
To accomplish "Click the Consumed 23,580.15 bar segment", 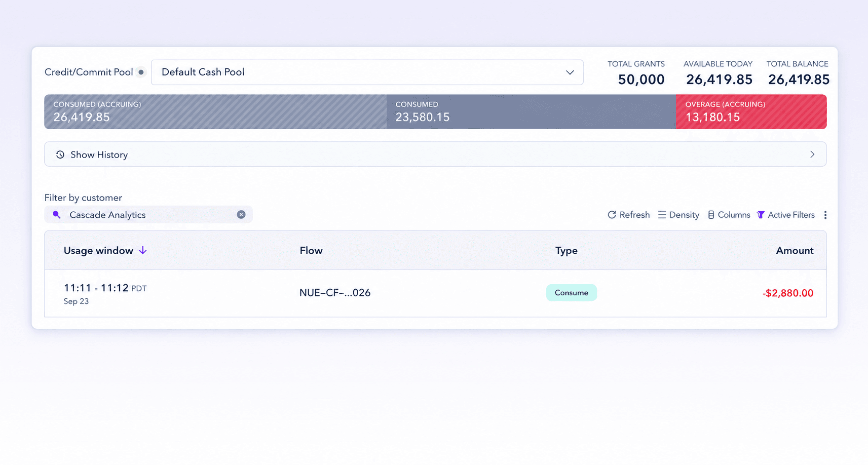I will point(531,112).
